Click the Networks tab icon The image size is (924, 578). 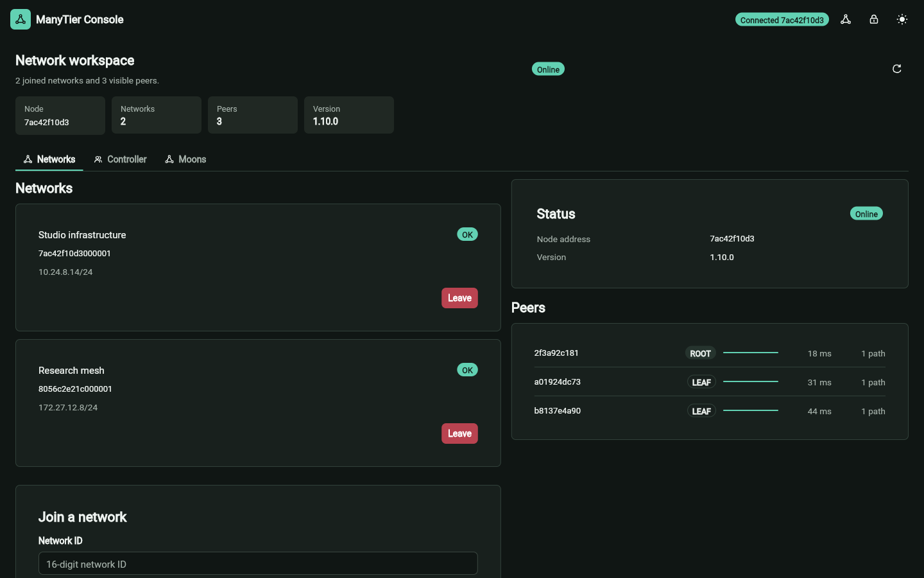tap(28, 159)
